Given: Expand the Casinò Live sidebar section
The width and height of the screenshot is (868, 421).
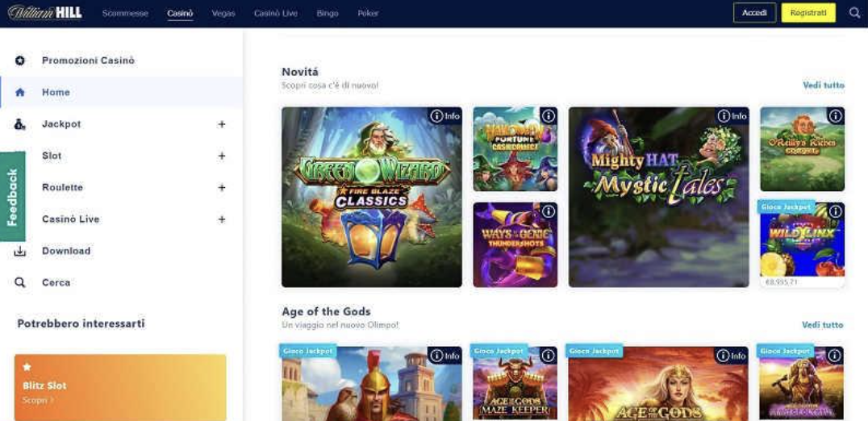Looking at the screenshot, I should pos(222,219).
